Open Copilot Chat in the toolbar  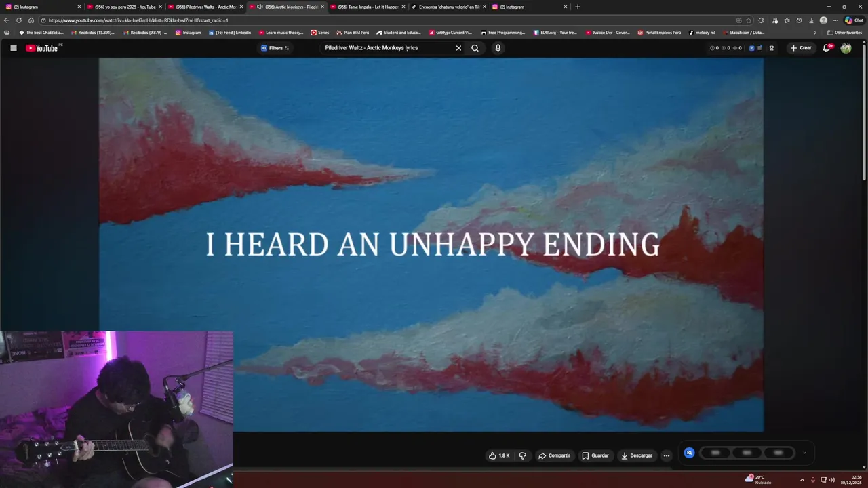click(x=854, y=20)
